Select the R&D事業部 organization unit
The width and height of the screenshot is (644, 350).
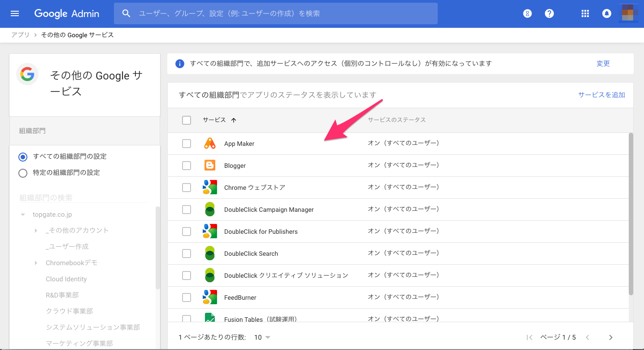(x=62, y=295)
